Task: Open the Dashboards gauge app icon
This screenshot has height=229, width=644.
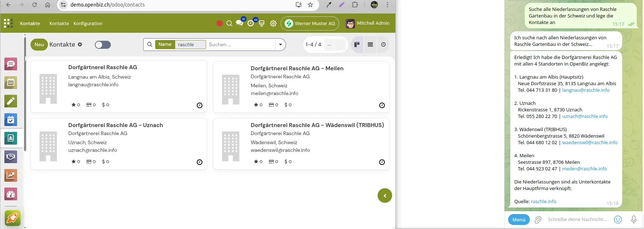Action: coord(11,194)
